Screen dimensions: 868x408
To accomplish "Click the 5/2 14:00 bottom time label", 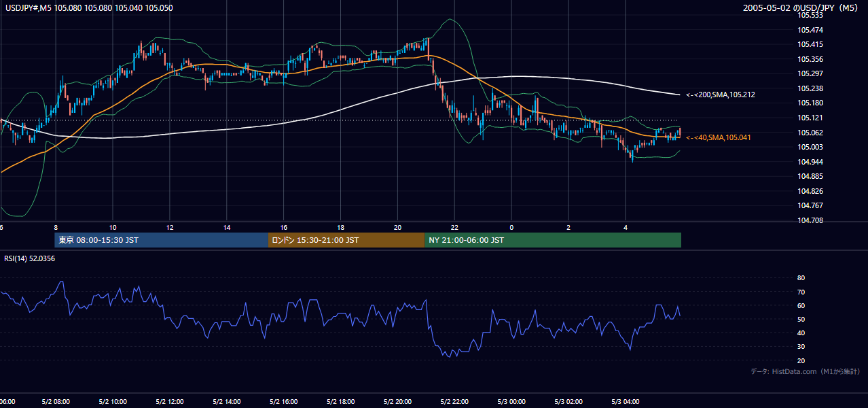I will pos(227,402).
